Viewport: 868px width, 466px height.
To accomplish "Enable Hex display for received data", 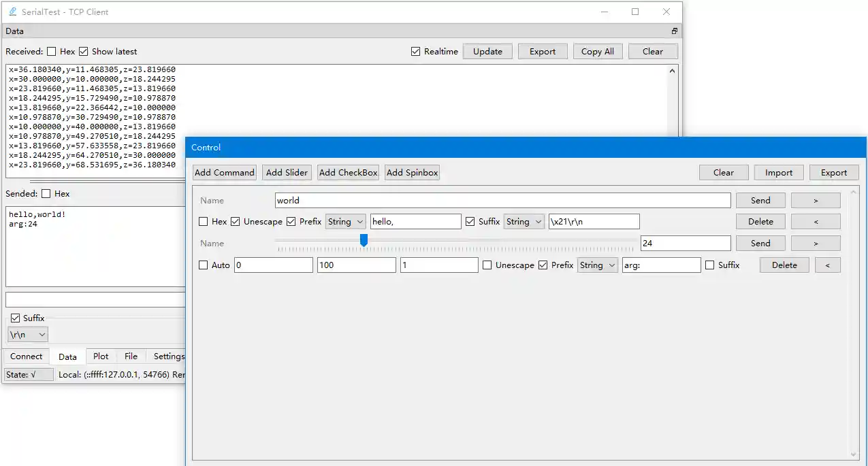I will click(52, 52).
